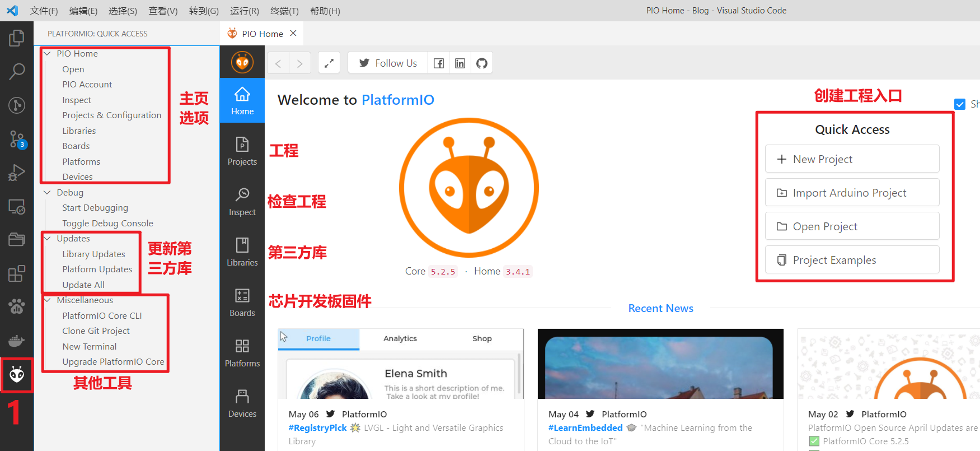Image resolution: width=980 pixels, height=451 pixels.
Task: Select Upgrade PlatformIO Core tree item
Action: click(114, 362)
